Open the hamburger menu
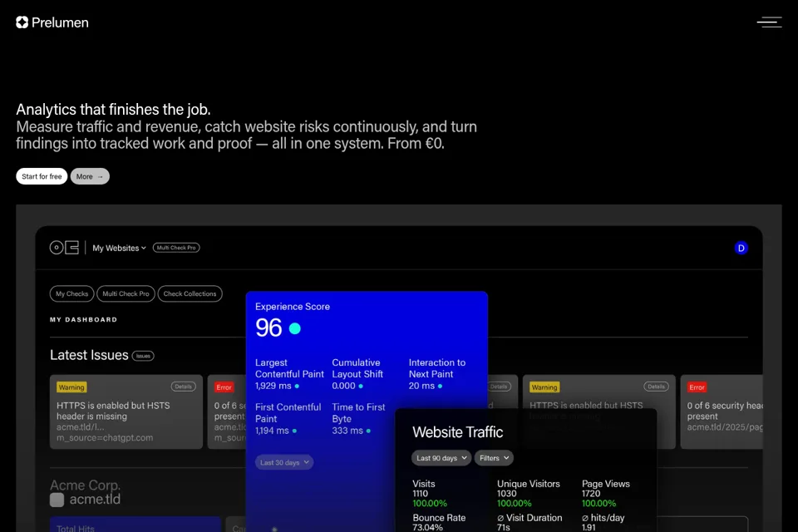798x532 pixels. 769,22
